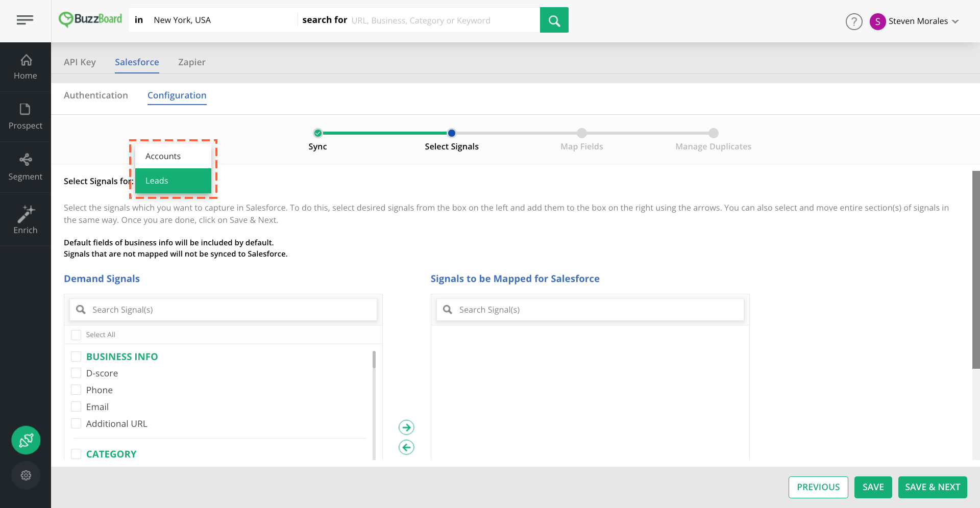Open the Authentication sub-tab
This screenshot has width=980, height=508.
tap(96, 95)
